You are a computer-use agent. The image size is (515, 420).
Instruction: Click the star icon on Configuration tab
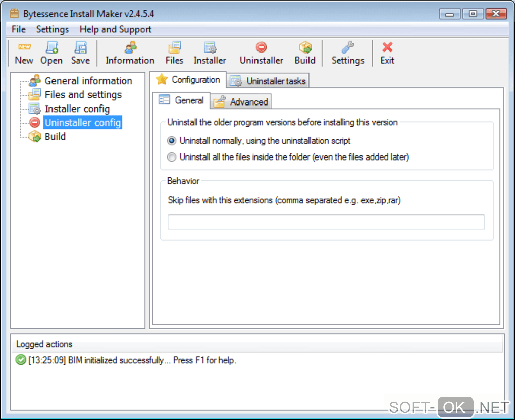coord(162,79)
